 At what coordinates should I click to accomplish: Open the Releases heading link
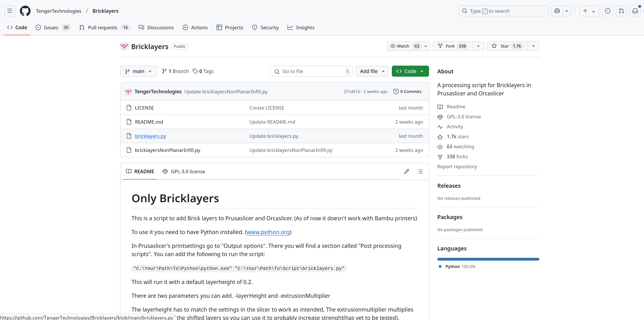(449, 186)
